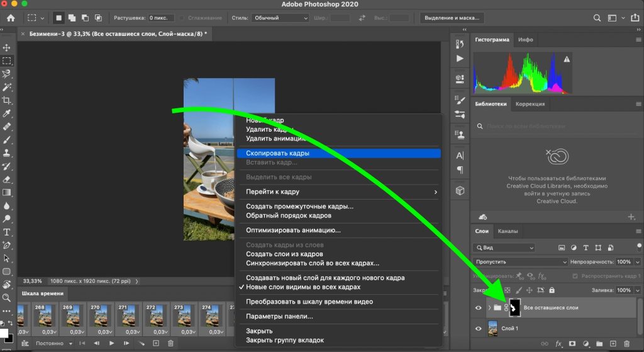Expand the Все оставшиеся слои group
The image size is (644, 352).
pos(489,308)
